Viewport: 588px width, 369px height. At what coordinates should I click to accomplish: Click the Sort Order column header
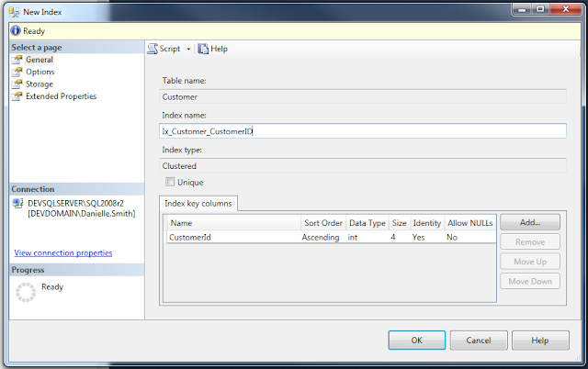[323, 223]
